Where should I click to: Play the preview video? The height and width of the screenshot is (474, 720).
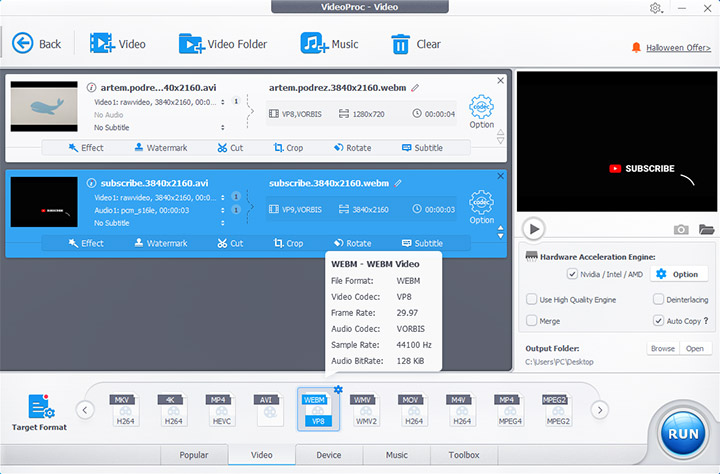pyautogui.click(x=535, y=229)
